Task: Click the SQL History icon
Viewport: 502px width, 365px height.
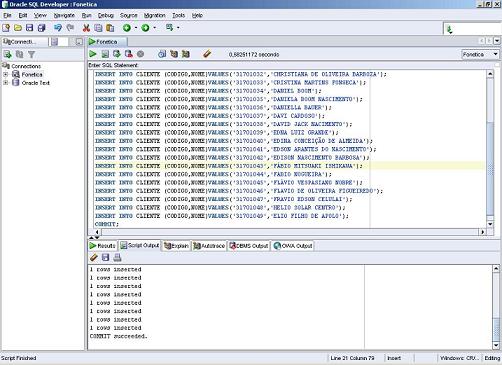Action: [x=162, y=54]
